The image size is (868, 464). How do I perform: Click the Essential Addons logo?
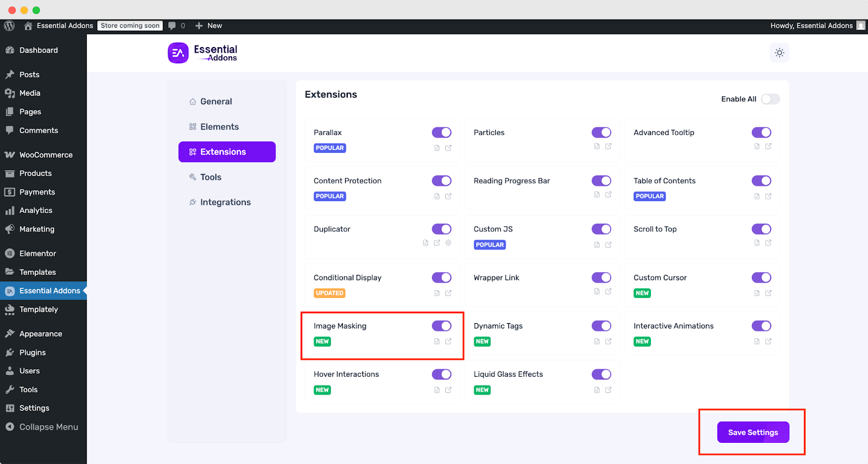203,53
